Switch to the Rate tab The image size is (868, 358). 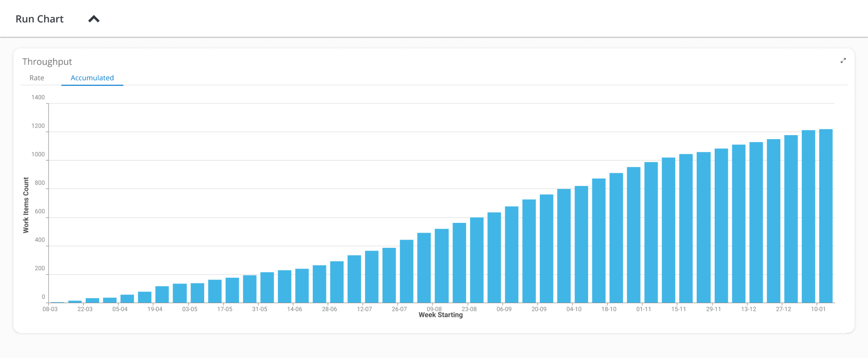point(37,78)
